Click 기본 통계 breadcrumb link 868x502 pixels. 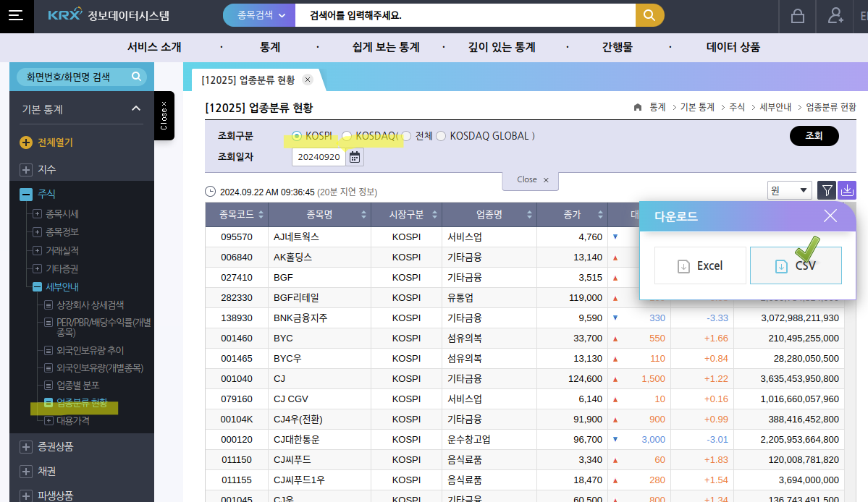[x=697, y=107]
